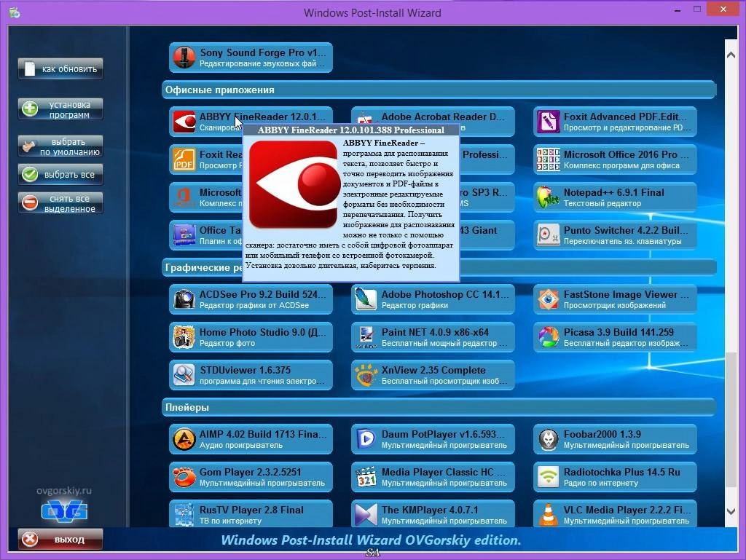Click the Sony Sound Forge Pro microphone icon
Viewport: 746px width, 560px height.
(x=184, y=58)
